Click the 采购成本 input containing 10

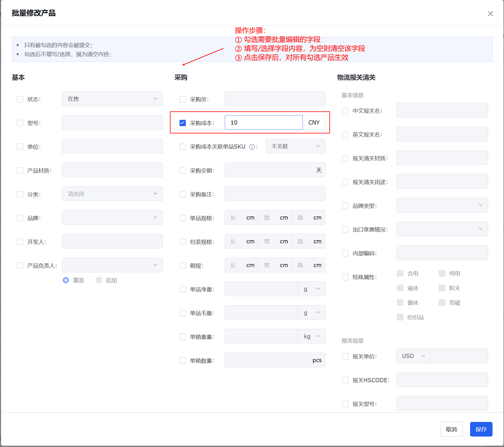point(264,123)
